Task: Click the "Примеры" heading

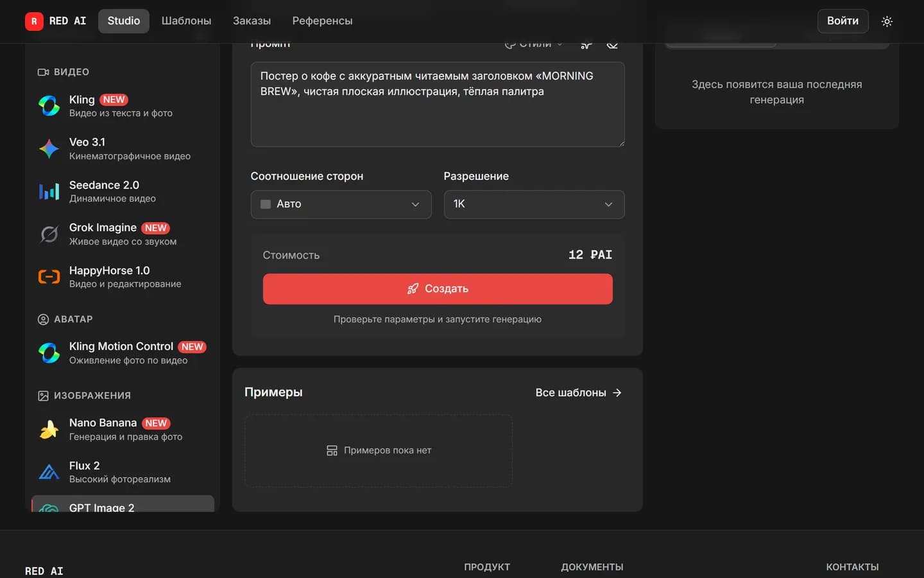Action: coord(273,392)
